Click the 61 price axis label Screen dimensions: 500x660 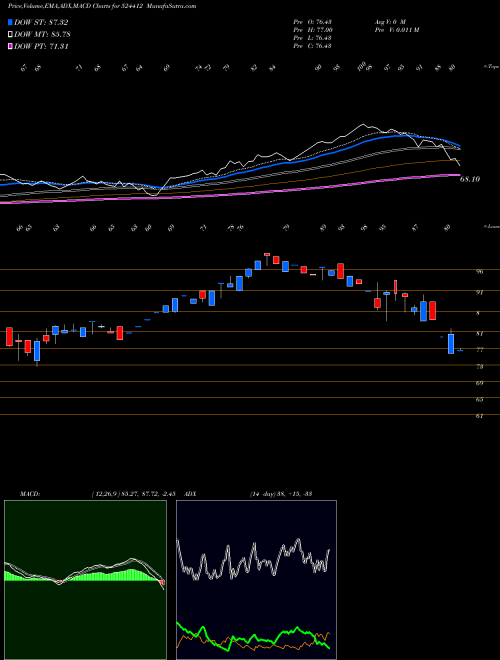click(x=479, y=416)
